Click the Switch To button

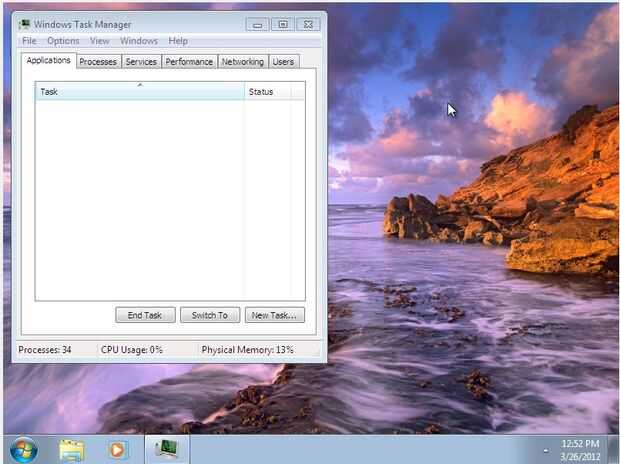point(210,315)
